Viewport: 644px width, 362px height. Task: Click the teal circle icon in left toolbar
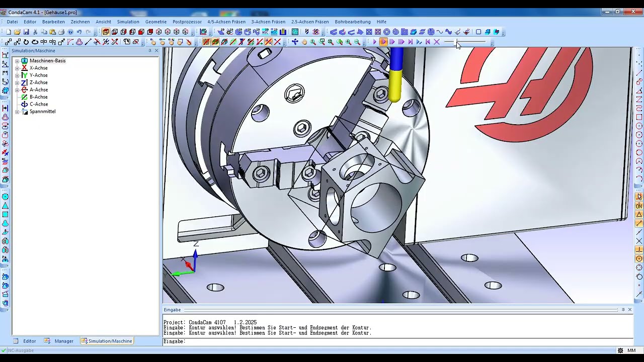pos(6,197)
